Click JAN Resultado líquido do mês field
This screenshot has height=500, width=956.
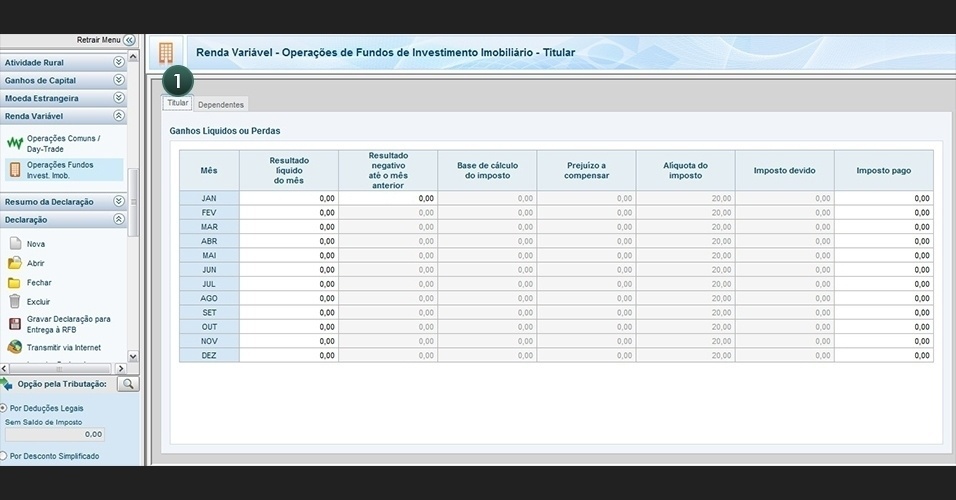(x=289, y=198)
